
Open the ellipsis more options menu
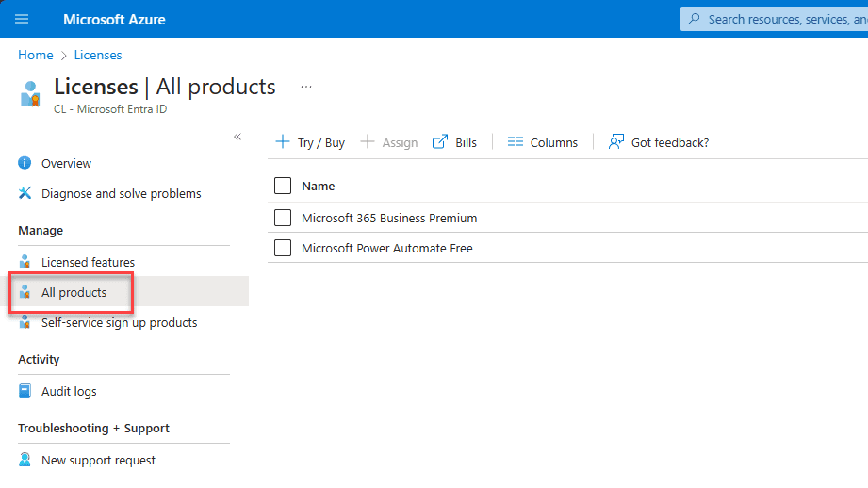coord(306,87)
